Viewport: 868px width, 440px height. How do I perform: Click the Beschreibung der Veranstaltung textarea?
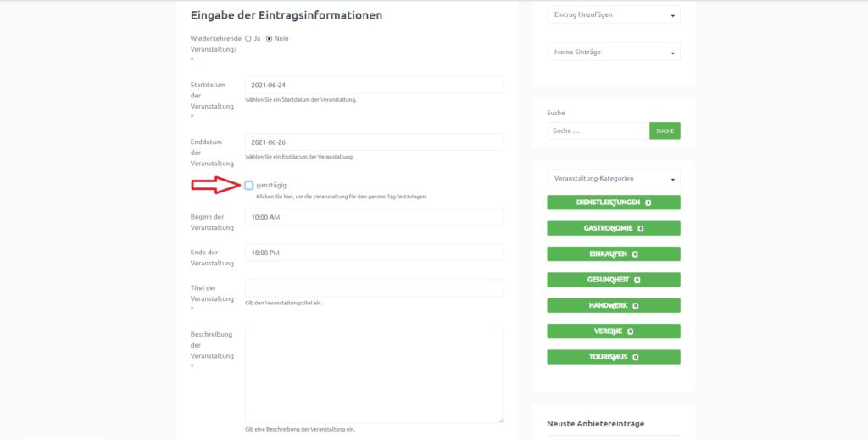(374, 375)
